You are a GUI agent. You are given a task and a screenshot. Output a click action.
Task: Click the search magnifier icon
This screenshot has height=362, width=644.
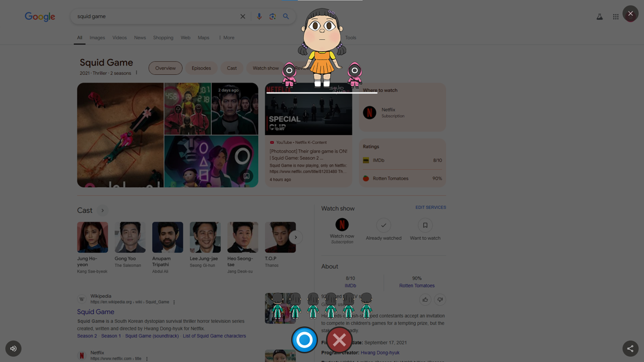pyautogui.click(x=286, y=16)
